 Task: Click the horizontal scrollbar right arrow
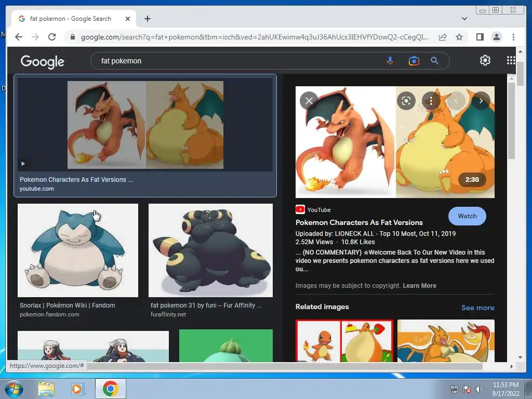coord(512,366)
